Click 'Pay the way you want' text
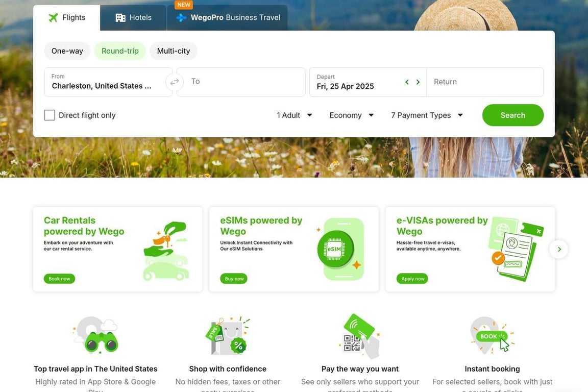The width and height of the screenshot is (588, 392). pos(360,369)
